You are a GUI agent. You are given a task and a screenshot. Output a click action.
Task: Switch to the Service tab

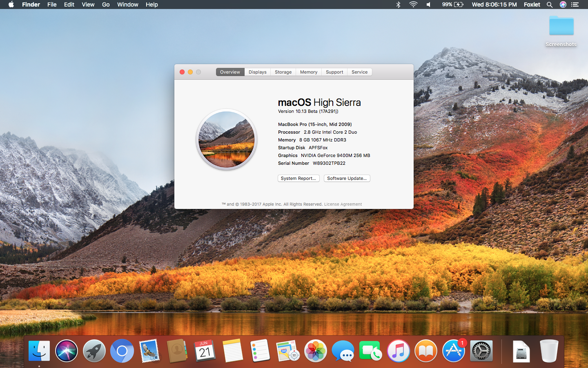click(359, 72)
